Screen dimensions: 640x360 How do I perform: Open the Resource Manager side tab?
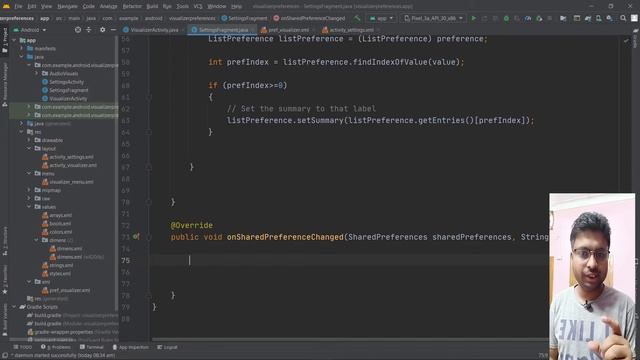pos(4,85)
